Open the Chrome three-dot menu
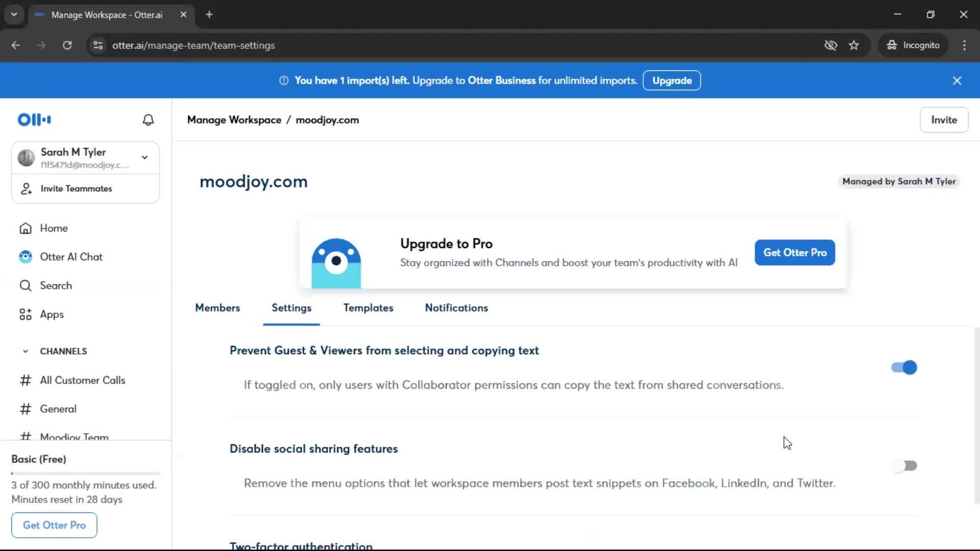The width and height of the screenshot is (980, 551). (x=964, y=45)
